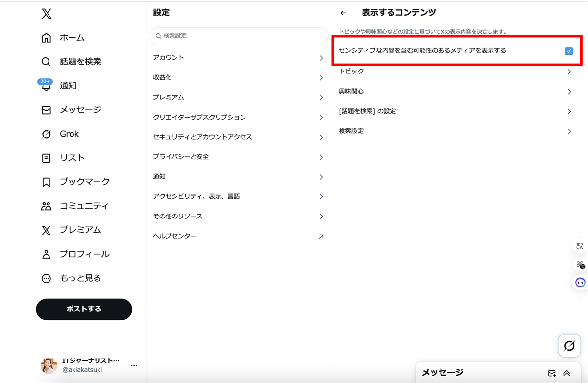Click the 設定 heading text
The width and height of the screenshot is (588, 383).
click(x=161, y=13)
